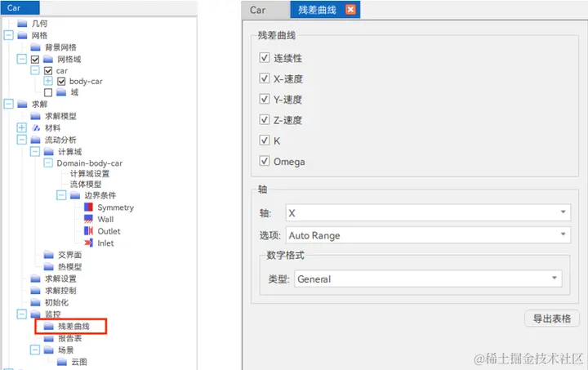Toggle the 网格域 tree checkbox
Viewport: 588px width, 370px height.
pyautogui.click(x=35, y=60)
